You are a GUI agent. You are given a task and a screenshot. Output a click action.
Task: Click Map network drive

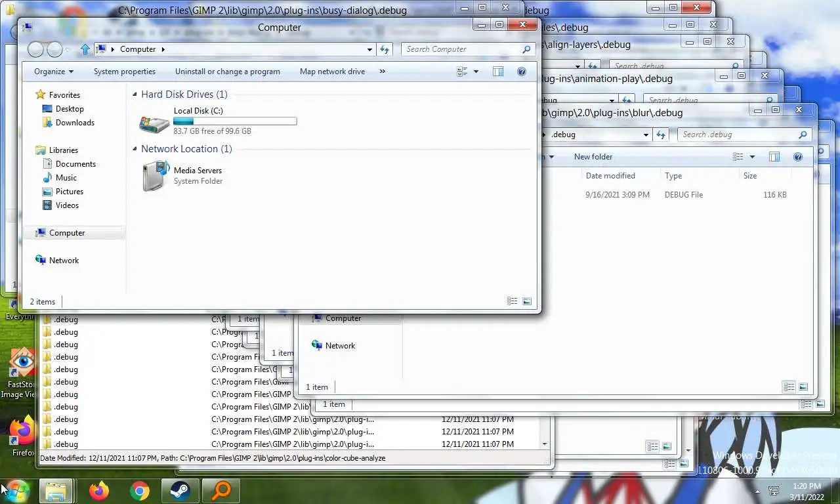click(x=332, y=72)
